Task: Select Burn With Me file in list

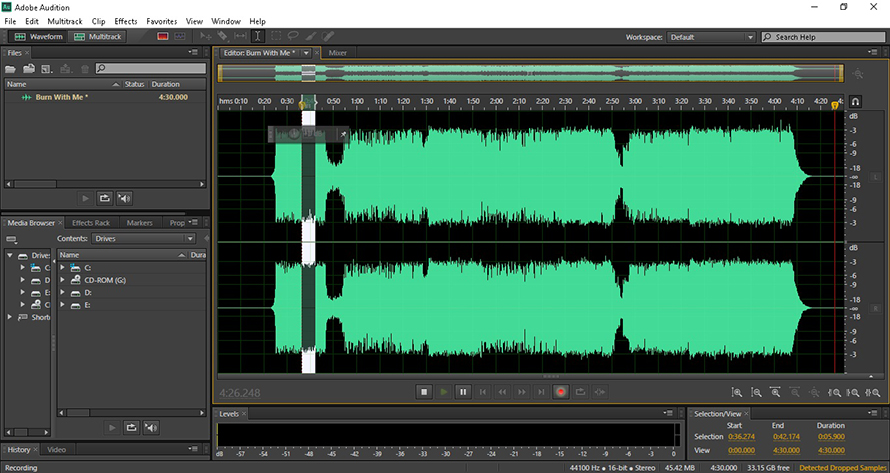Action: [x=61, y=97]
